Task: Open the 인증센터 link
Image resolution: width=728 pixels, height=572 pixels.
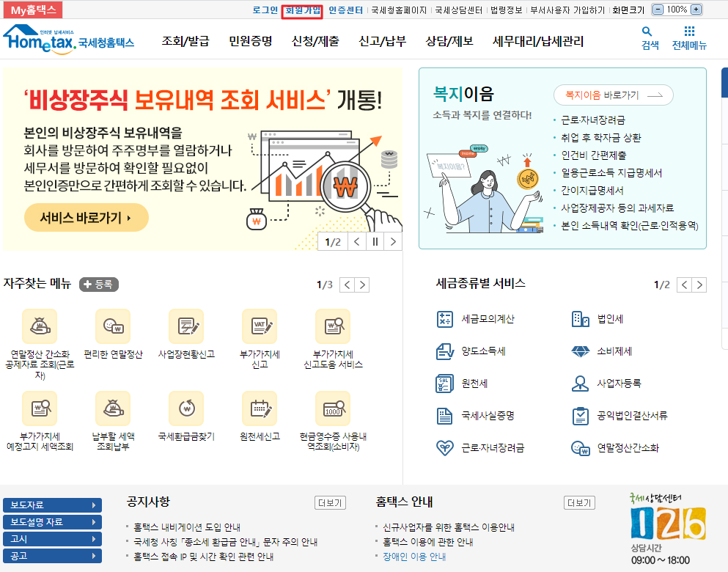Action: tap(345, 10)
